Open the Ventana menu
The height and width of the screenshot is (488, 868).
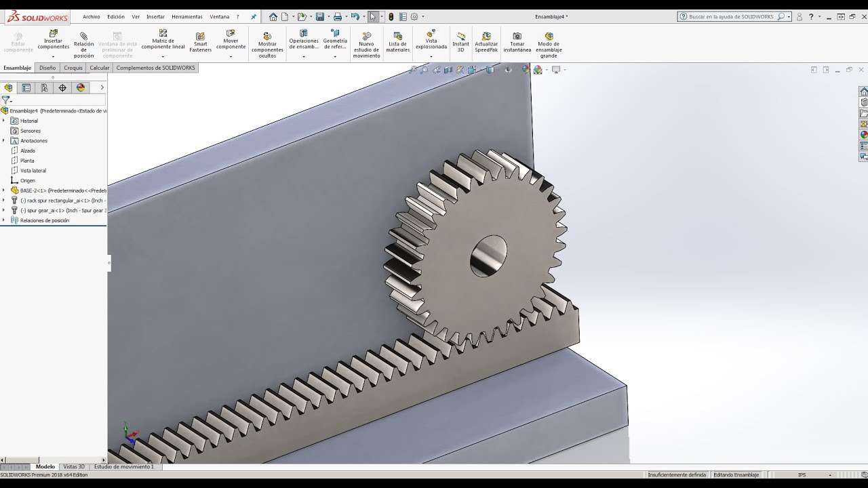219,16
